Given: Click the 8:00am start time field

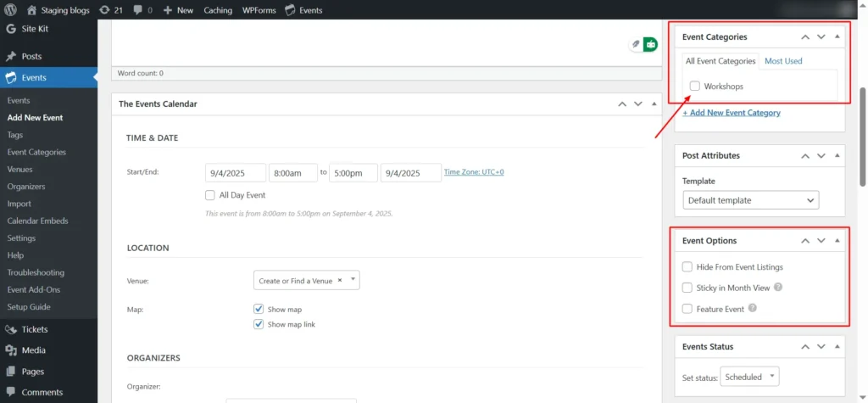Looking at the screenshot, I should tap(292, 173).
